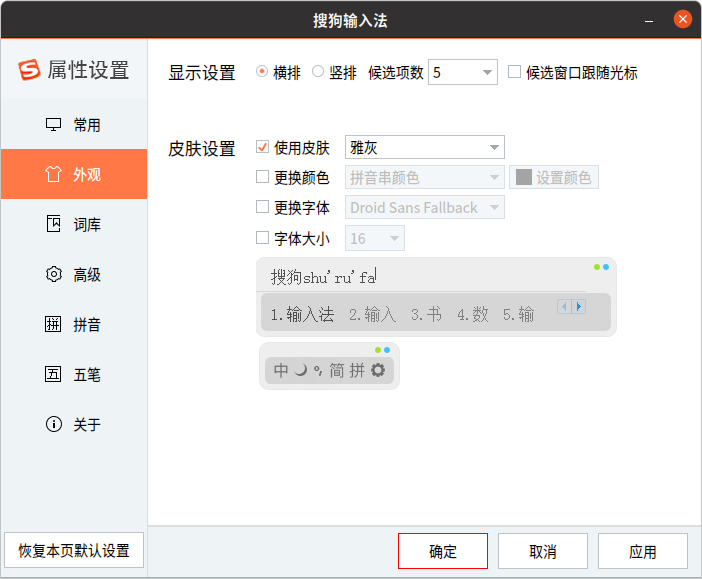Screen dimensions: 702x579
Task: Click next page arrow in candidate preview
Action: click(579, 306)
